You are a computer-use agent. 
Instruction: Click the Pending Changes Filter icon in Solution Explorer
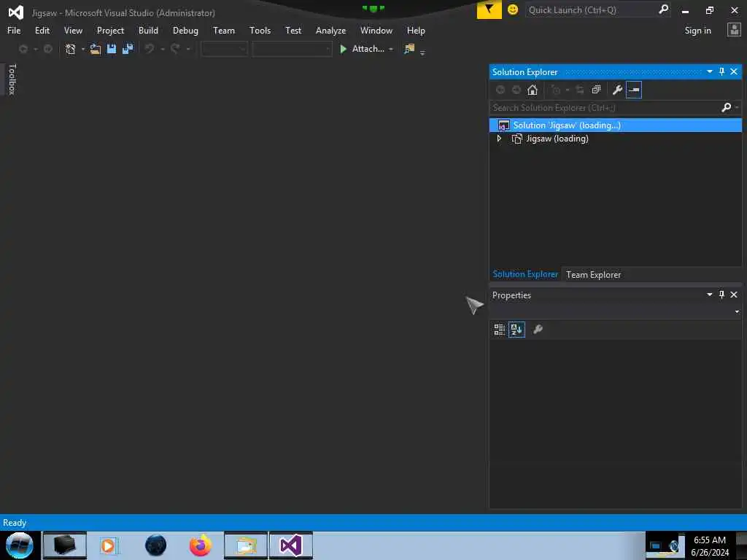pos(555,90)
